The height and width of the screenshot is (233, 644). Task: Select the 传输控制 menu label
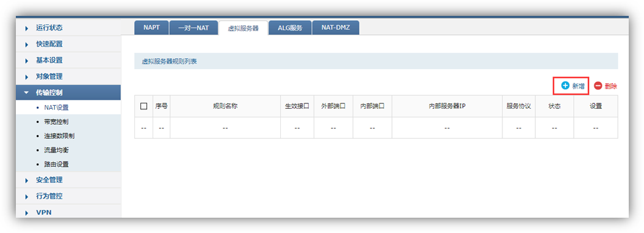click(49, 92)
